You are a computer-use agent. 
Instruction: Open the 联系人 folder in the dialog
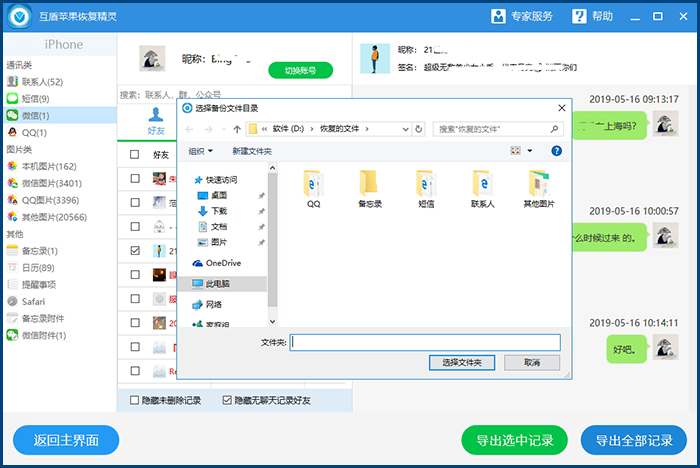coord(482,189)
